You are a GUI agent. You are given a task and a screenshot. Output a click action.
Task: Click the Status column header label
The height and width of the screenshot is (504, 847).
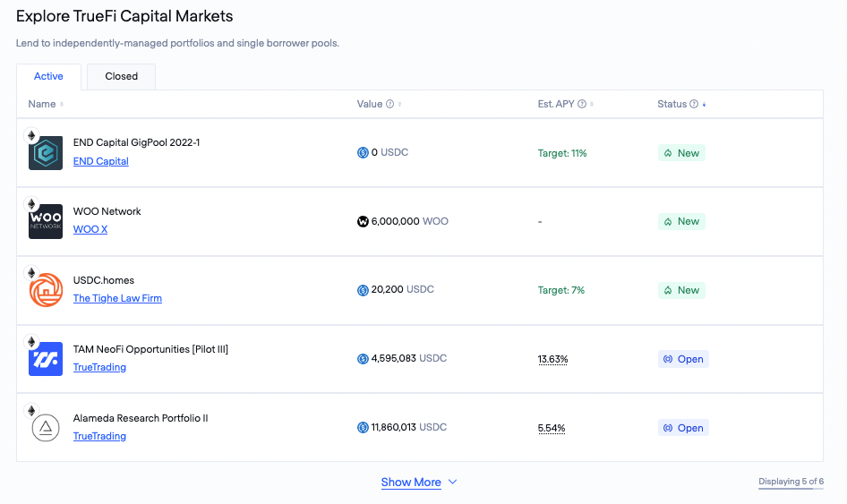(672, 104)
